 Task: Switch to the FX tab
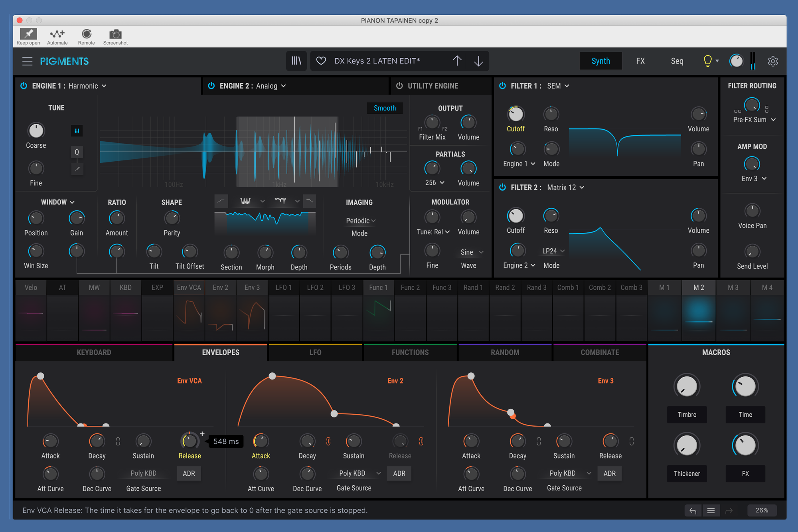pos(640,61)
